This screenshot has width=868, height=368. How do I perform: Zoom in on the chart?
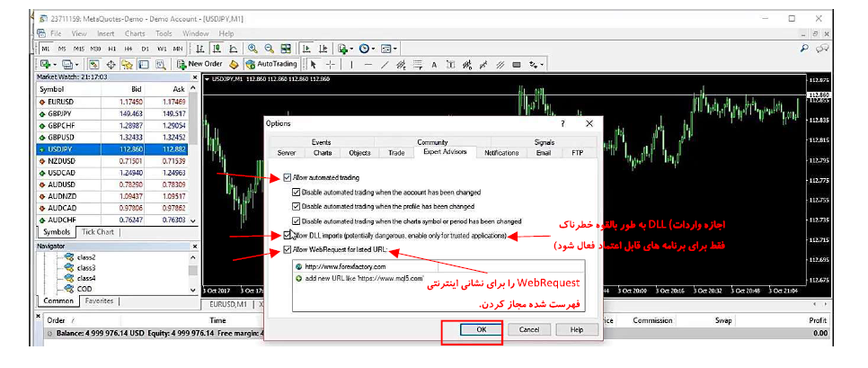click(252, 49)
